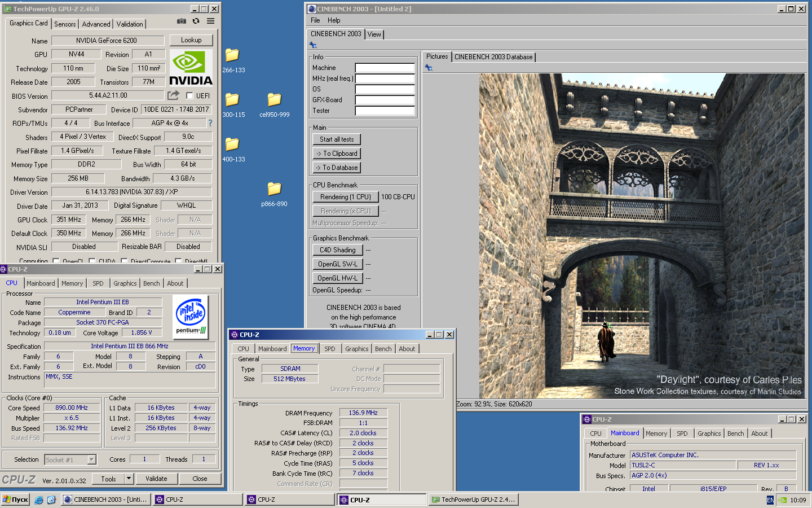Open the 266-133 desktop folder
The width and height of the screenshot is (812, 508).
233,60
